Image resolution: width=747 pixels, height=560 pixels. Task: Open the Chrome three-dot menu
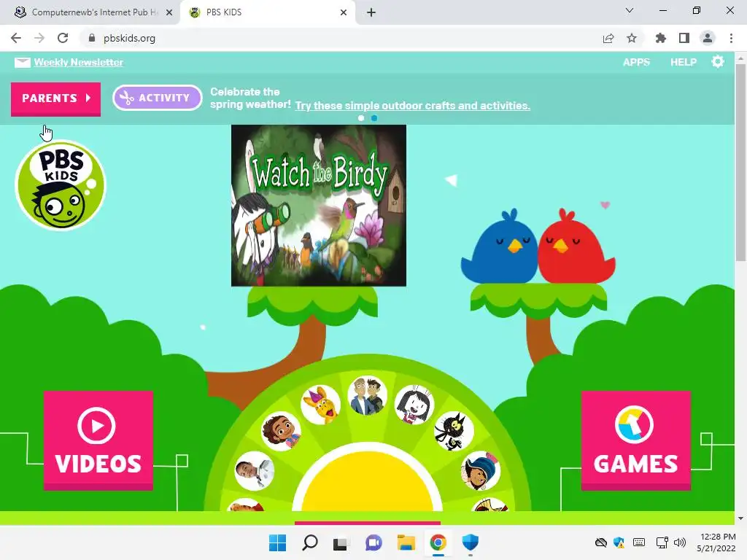coord(731,38)
